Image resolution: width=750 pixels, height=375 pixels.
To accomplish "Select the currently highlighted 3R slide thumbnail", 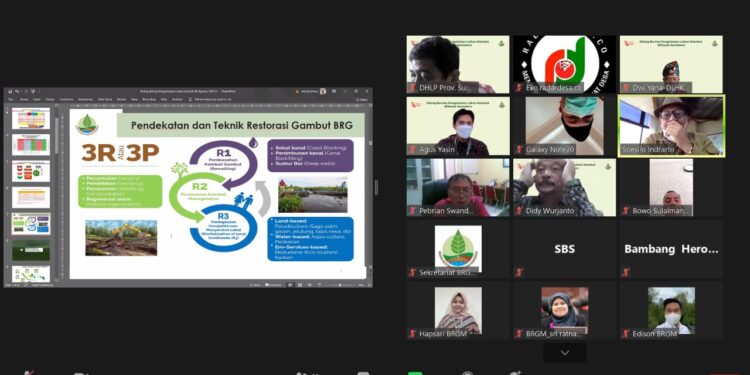I will coord(31,223).
